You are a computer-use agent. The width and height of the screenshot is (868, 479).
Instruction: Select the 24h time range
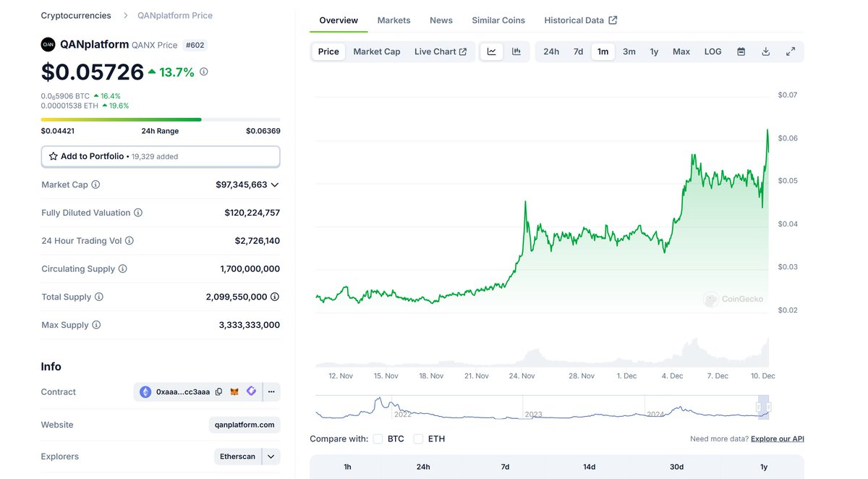[551, 51]
